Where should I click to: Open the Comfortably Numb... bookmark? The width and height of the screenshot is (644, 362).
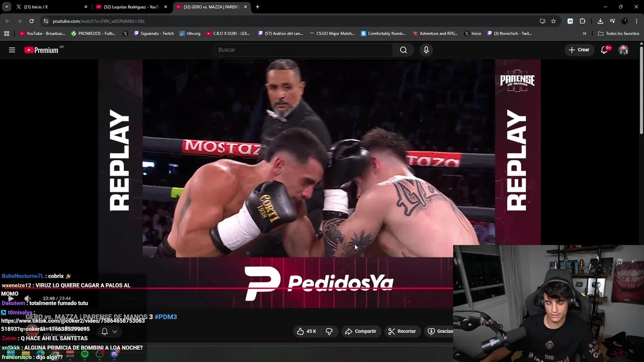pos(383,34)
